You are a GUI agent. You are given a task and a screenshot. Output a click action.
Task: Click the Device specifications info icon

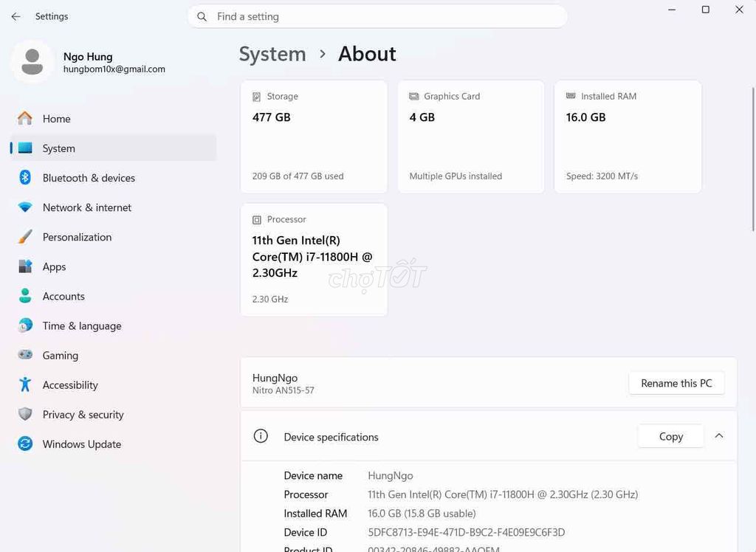[261, 436]
